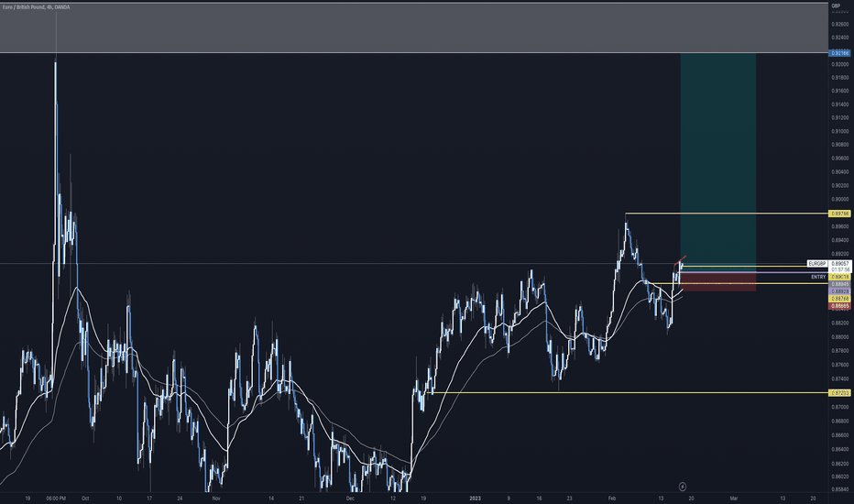Click the Mar label on time axis
Screen dimensions: 854x504
click(734, 499)
